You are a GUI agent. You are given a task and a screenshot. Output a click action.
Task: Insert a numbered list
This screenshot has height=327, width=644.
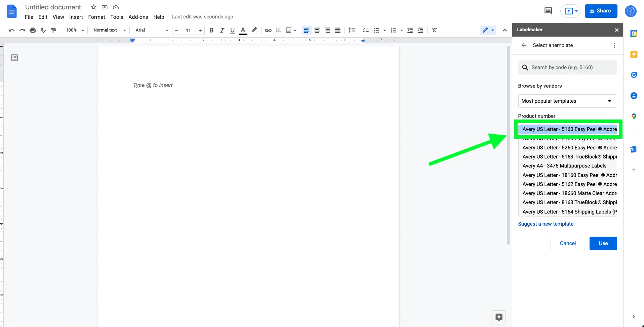point(394,30)
